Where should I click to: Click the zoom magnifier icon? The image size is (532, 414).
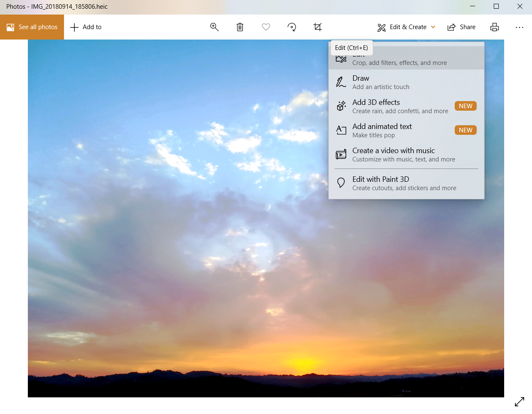[x=214, y=27]
